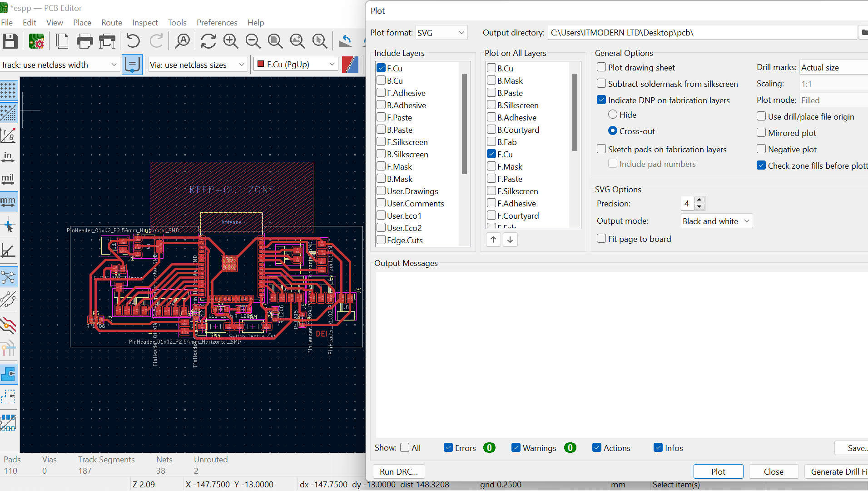Viewport: 868px width, 491px height.
Task: Toggle Subtract soldermask from silkscreen
Action: 601,84
